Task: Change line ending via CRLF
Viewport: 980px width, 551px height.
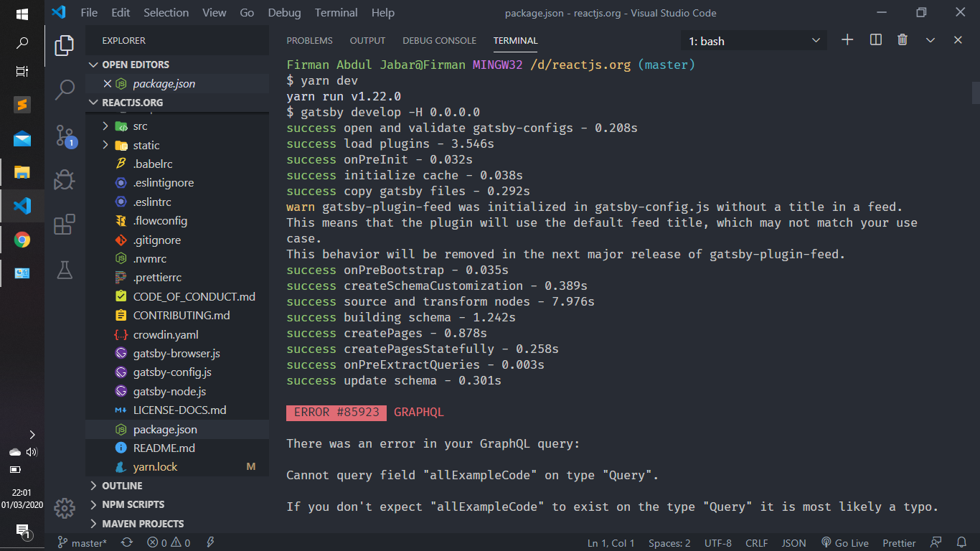Action: 757,543
